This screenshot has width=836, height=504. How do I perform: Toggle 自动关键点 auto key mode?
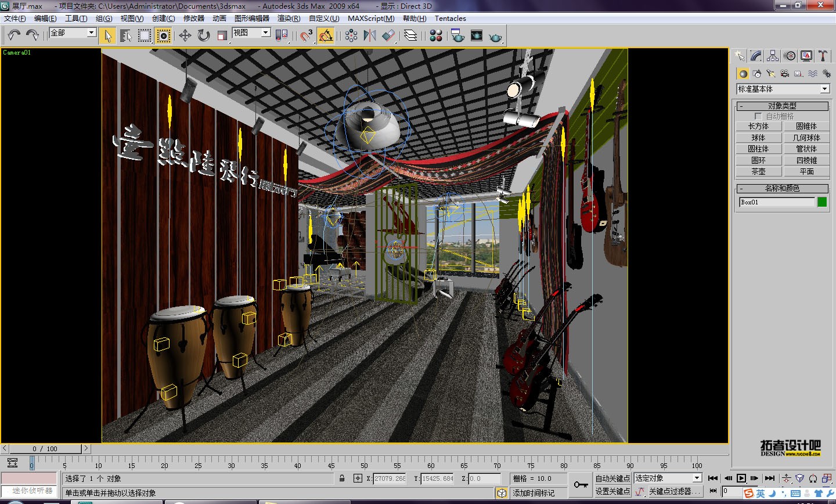[612, 478]
